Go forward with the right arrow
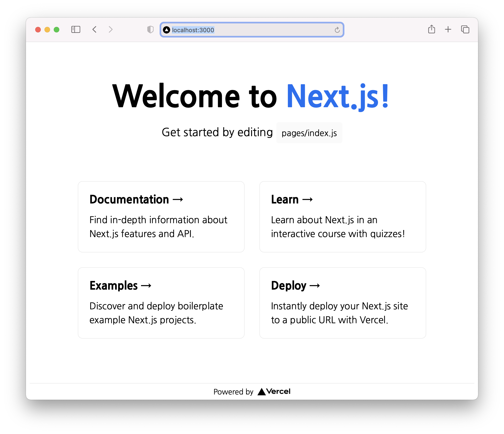The image size is (504, 434). (x=110, y=29)
